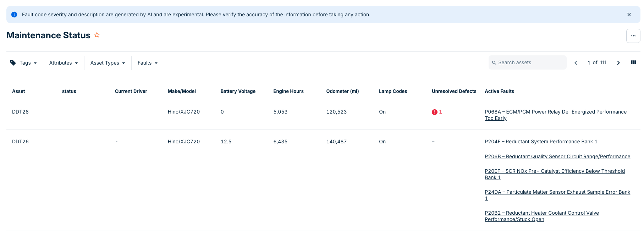View P204F Reductant System Performance fault
The height and width of the screenshot is (231, 644).
coord(541,142)
